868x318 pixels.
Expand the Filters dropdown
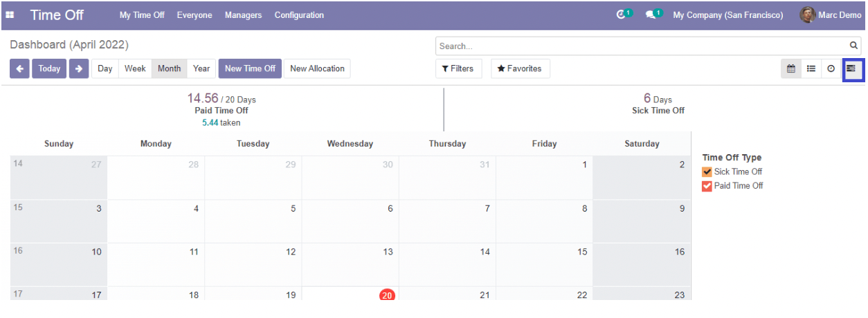pos(458,68)
